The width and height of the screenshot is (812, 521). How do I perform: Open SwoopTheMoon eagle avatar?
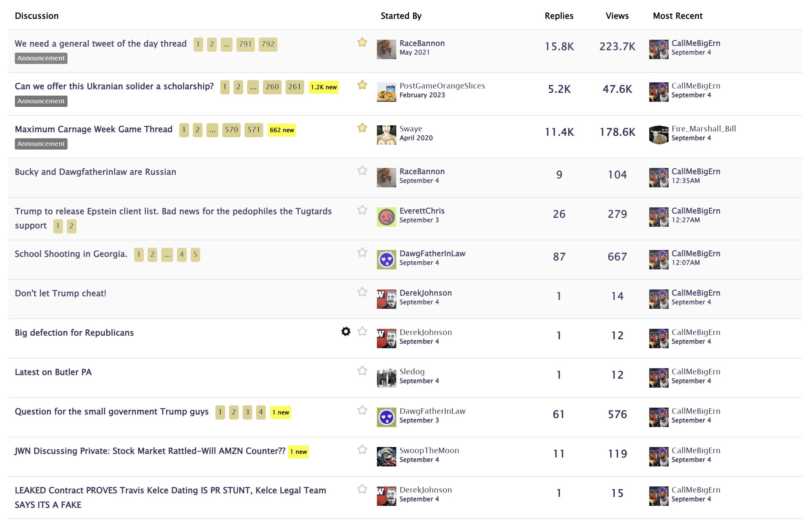386,457
